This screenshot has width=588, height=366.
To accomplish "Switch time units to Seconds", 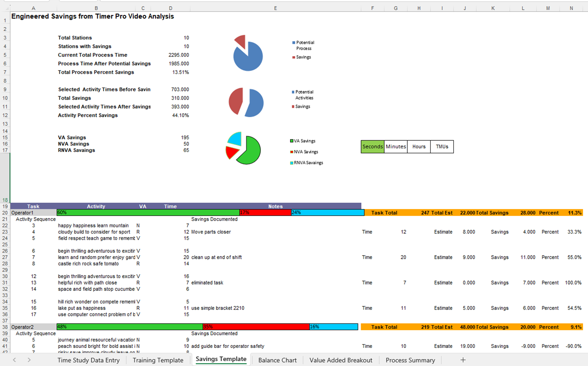I will point(372,147).
